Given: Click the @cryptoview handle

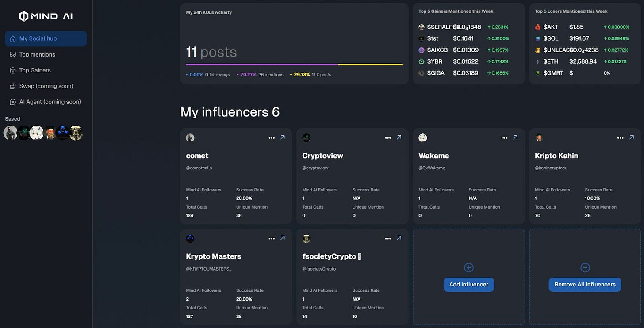Looking at the screenshot, I should pyautogui.click(x=315, y=168).
